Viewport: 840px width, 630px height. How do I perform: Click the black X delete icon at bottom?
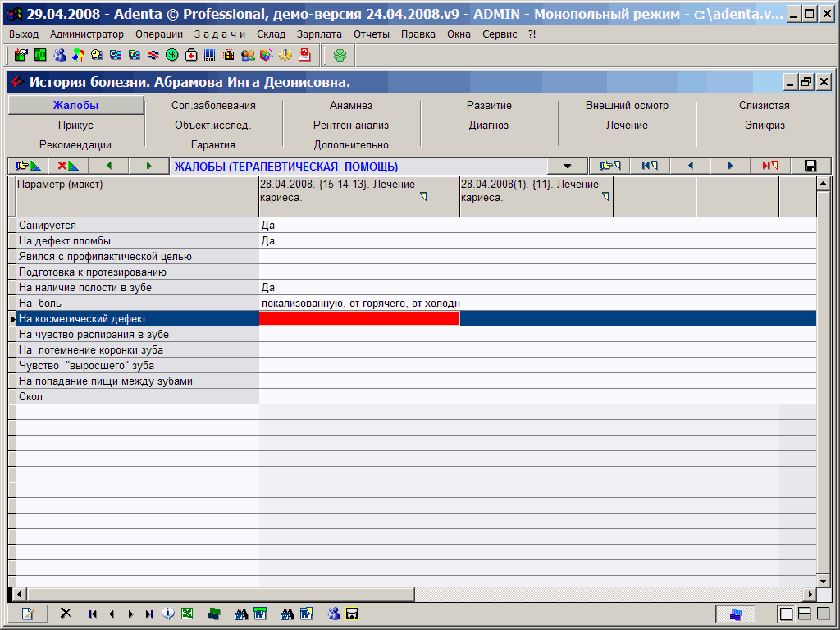[x=66, y=614]
